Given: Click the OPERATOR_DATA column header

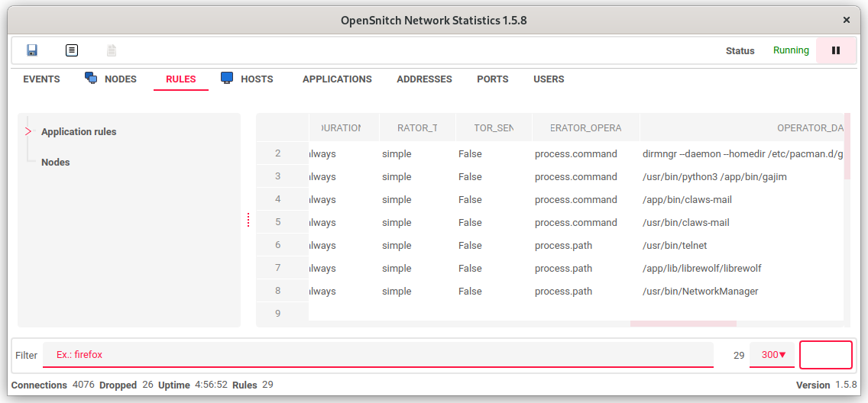Looking at the screenshot, I should [742, 127].
